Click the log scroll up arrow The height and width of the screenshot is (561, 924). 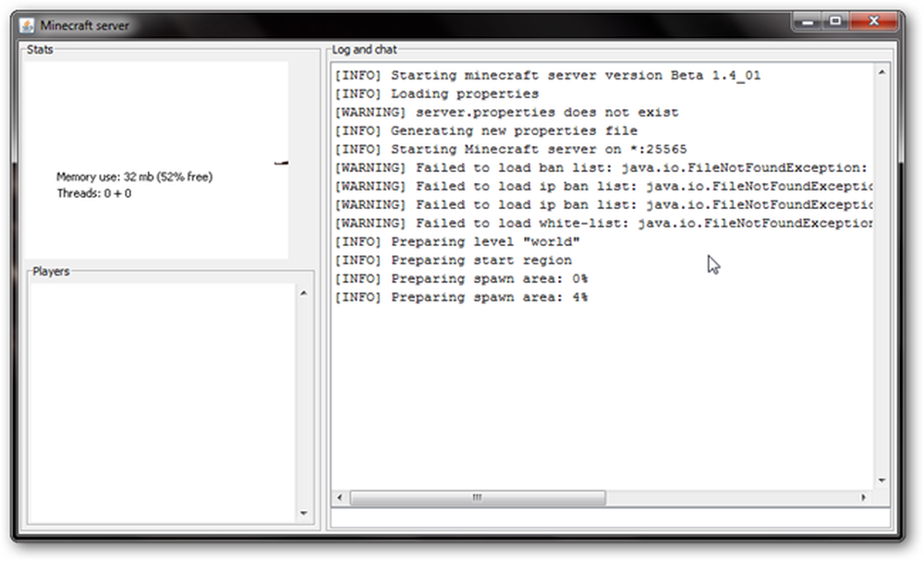pyautogui.click(x=881, y=72)
